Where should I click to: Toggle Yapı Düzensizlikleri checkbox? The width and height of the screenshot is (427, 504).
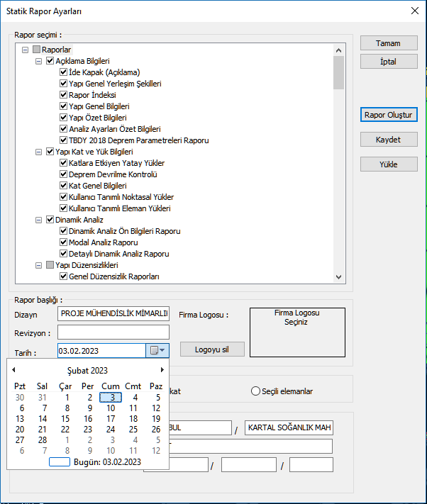[x=50, y=265]
